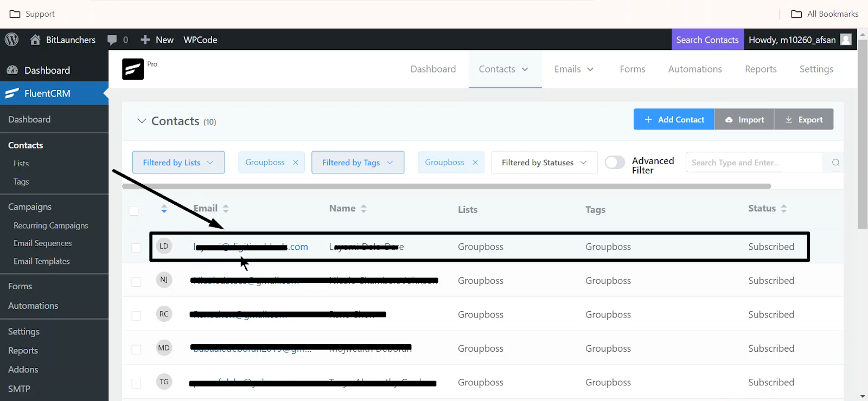Screen dimensions: 868x401
Task: Toggle the Advanced Filter switch
Action: click(615, 162)
